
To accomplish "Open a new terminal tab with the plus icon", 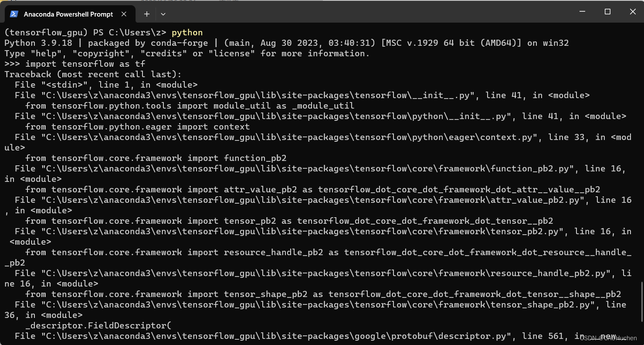I will pyautogui.click(x=146, y=14).
